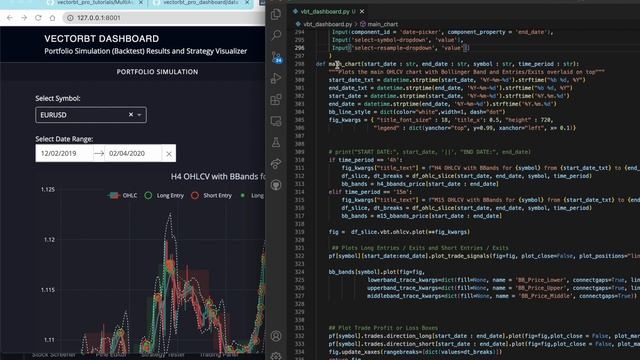The width and height of the screenshot is (640, 360).
Task: Click the Select Date Range label
Action: [x=64, y=139]
